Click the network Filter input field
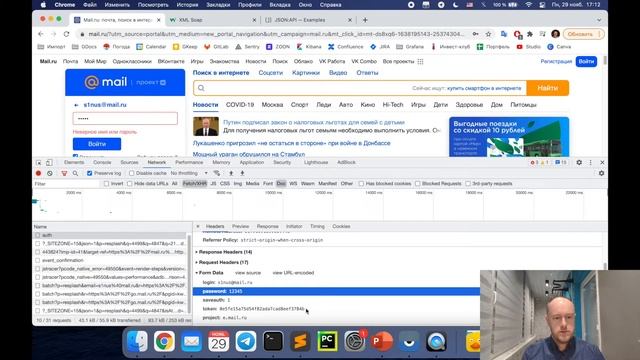Screen dimensions: 640x360 coord(66,184)
